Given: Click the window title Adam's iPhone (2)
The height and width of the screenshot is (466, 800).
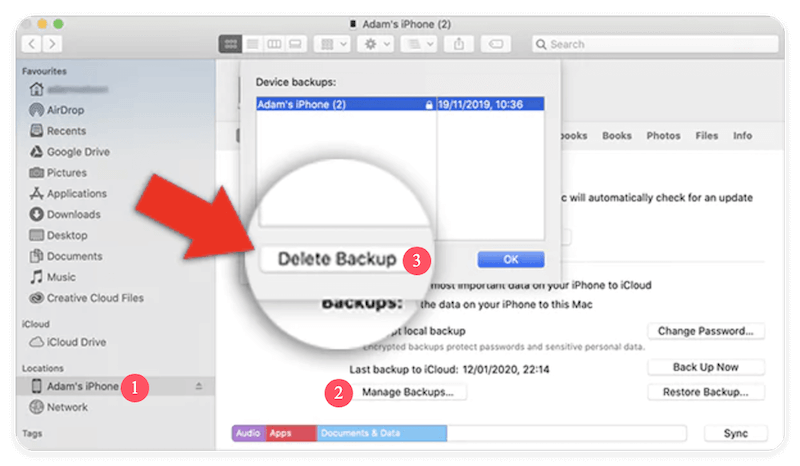Looking at the screenshot, I should (x=406, y=24).
